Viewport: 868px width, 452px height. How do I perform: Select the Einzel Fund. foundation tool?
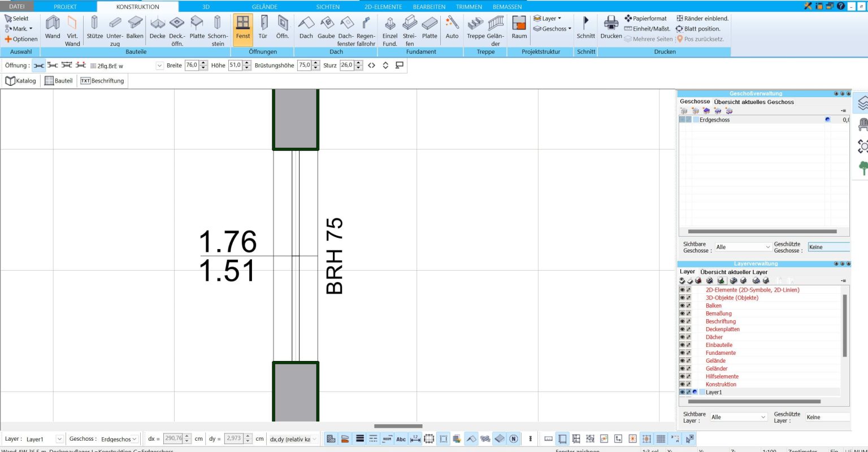tap(390, 31)
